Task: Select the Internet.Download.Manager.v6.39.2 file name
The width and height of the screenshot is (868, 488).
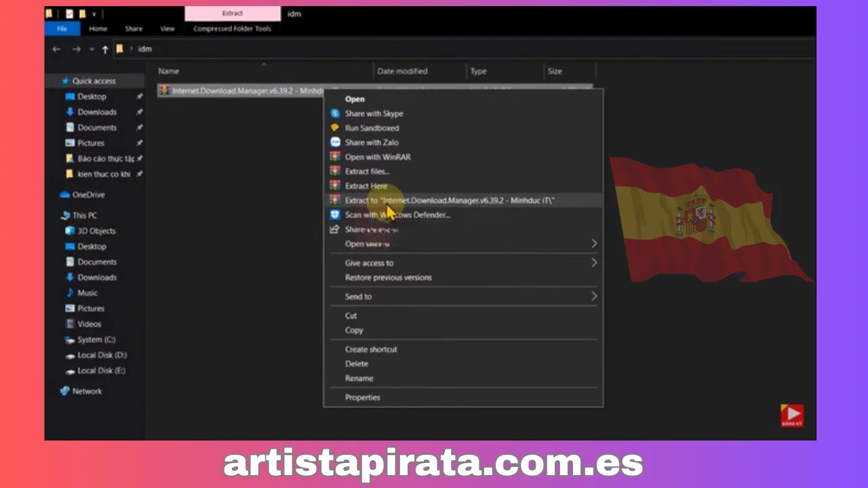Action: click(x=246, y=90)
